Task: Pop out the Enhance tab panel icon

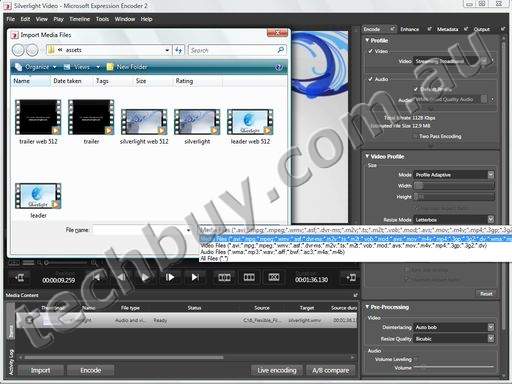Action: pos(430,29)
